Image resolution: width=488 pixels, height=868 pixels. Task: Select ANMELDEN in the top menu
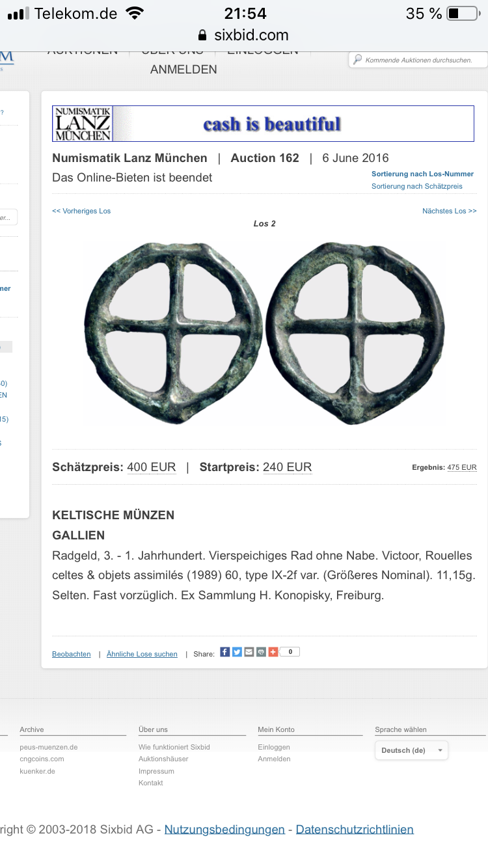(183, 70)
